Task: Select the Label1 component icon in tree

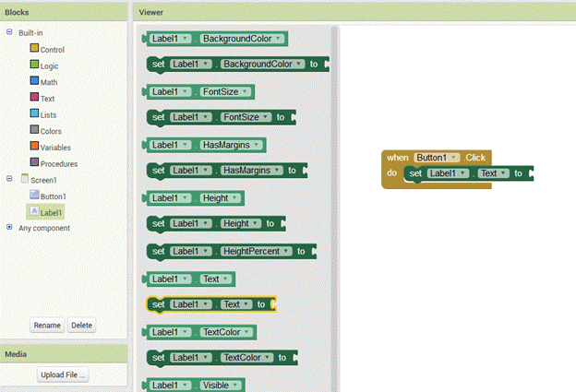Action: [x=34, y=211]
